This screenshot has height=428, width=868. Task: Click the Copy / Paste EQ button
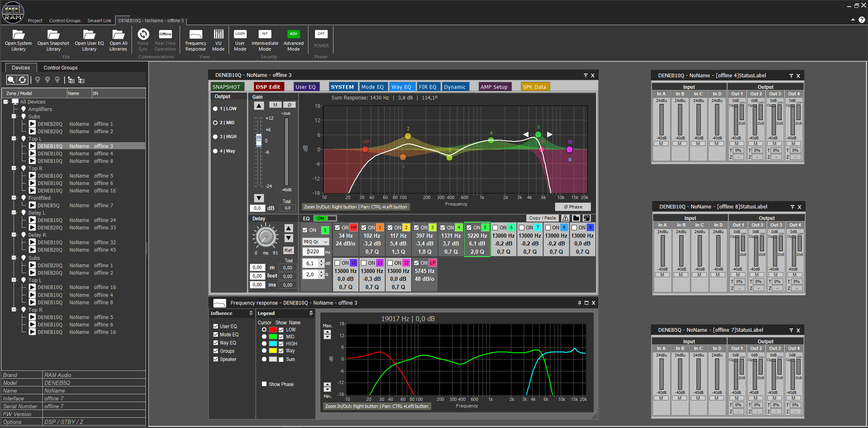543,218
